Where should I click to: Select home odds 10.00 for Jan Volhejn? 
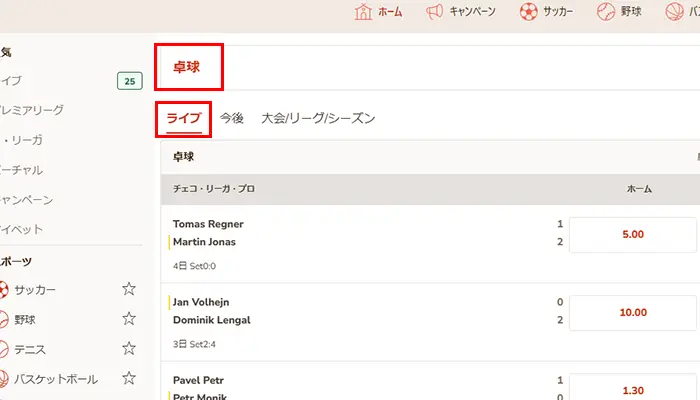click(633, 313)
